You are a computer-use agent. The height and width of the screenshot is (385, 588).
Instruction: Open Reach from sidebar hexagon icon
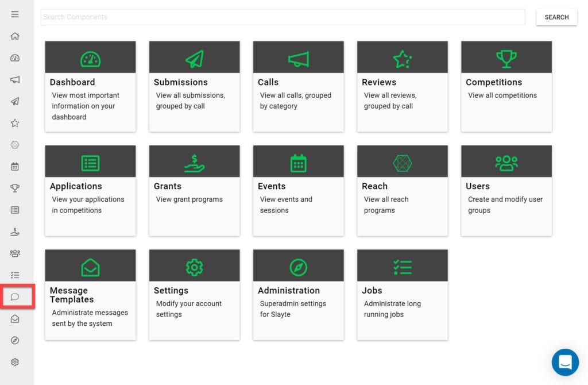[x=15, y=145]
